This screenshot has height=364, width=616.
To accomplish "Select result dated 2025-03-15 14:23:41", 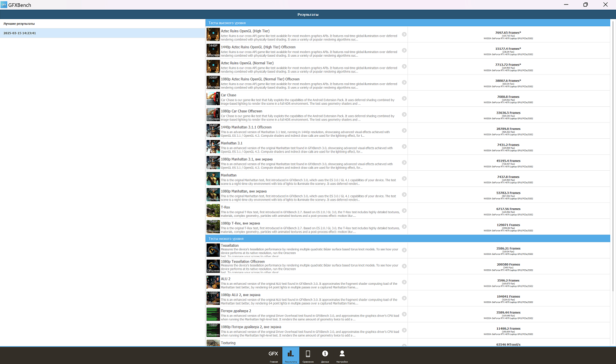I will (102, 33).
